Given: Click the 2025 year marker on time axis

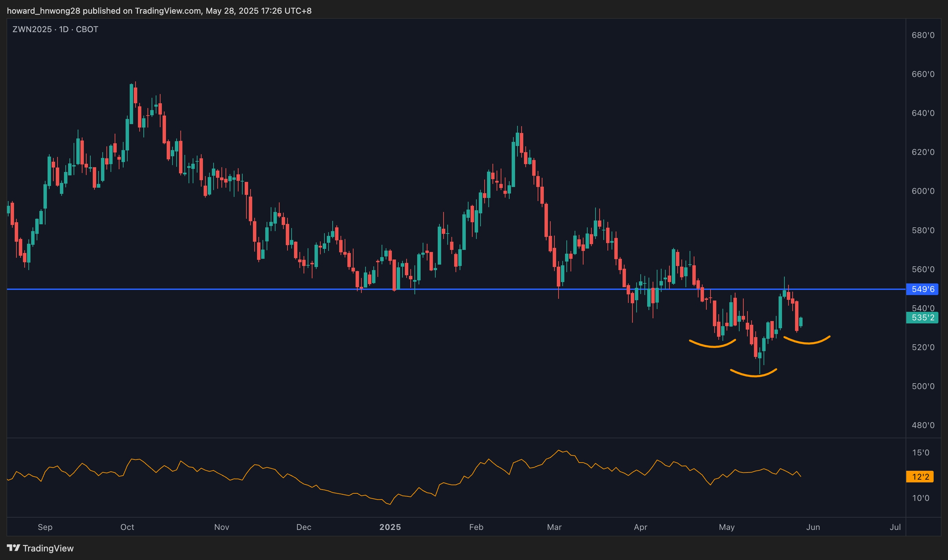Looking at the screenshot, I should click(390, 527).
